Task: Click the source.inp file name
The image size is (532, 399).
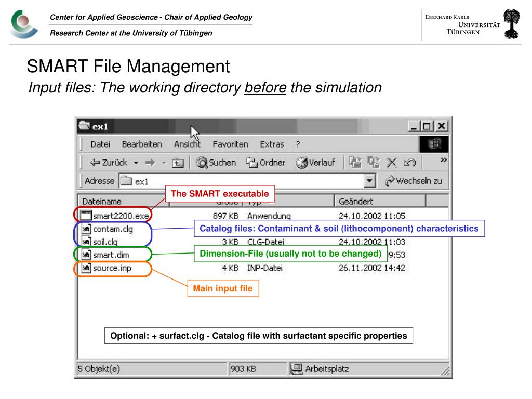Action: click(112, 268)
